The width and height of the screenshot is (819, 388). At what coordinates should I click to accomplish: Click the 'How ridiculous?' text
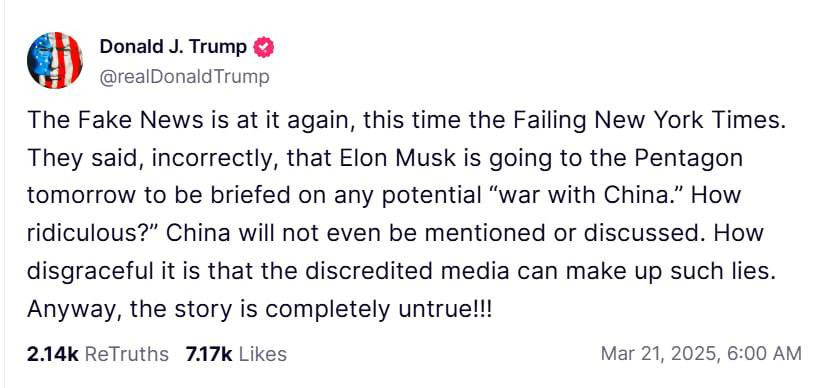(x=384, y=214)
